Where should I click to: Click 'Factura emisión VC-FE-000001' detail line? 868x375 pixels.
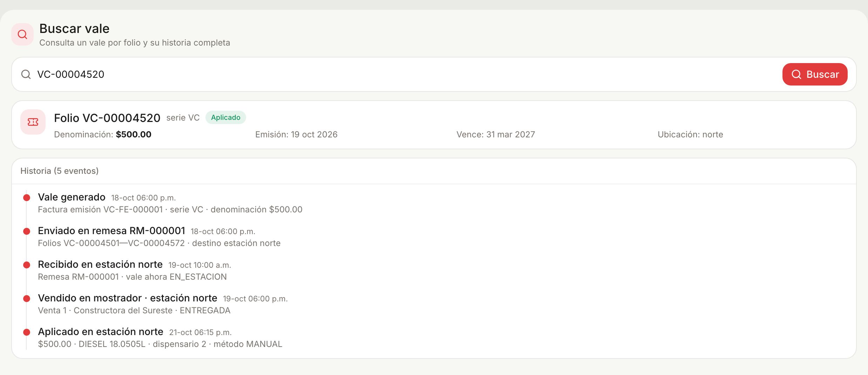point(170,210)
